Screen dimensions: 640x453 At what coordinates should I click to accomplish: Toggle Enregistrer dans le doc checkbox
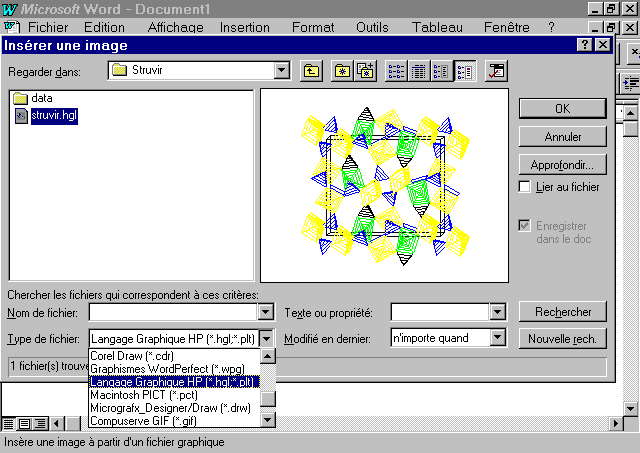[x=524, y=225]
